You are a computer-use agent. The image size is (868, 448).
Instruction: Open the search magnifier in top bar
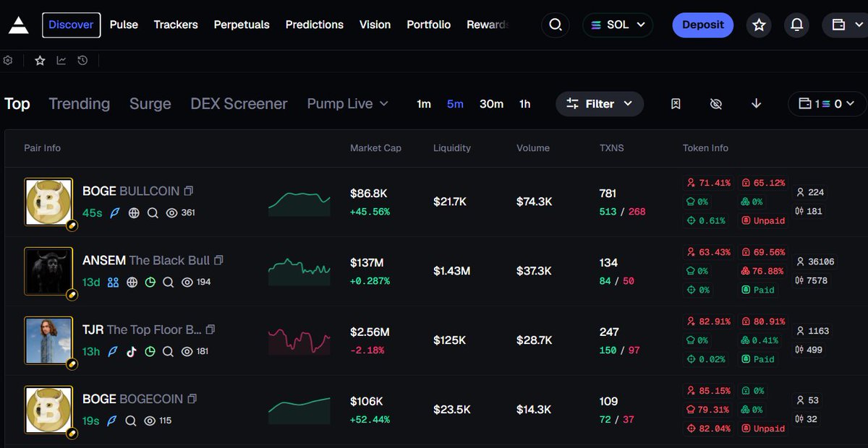(x=556, y=25)
